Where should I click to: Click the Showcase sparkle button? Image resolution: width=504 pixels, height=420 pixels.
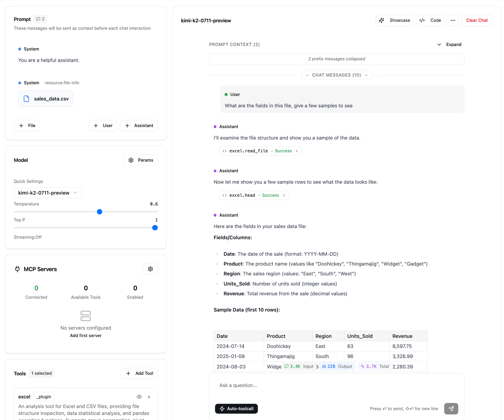tap(394, 20)
